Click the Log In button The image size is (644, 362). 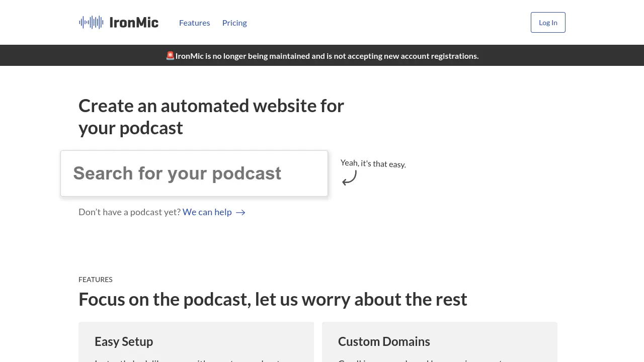click(548, 22)
